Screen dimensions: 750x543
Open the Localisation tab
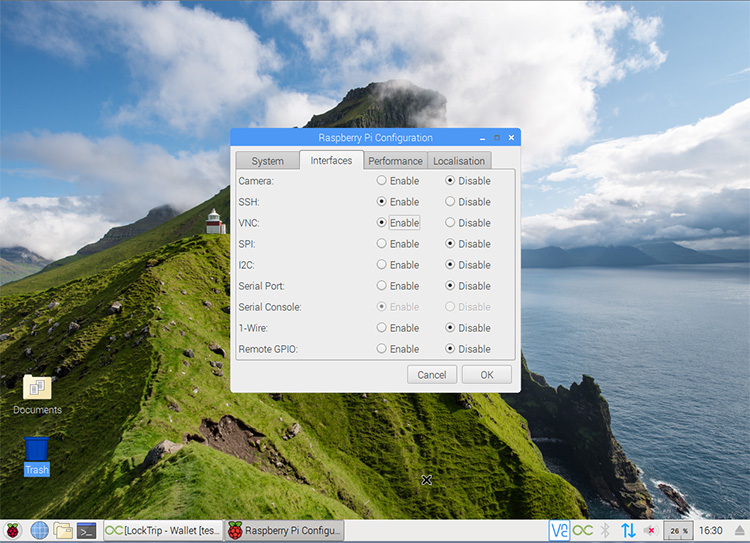[459, 161]
